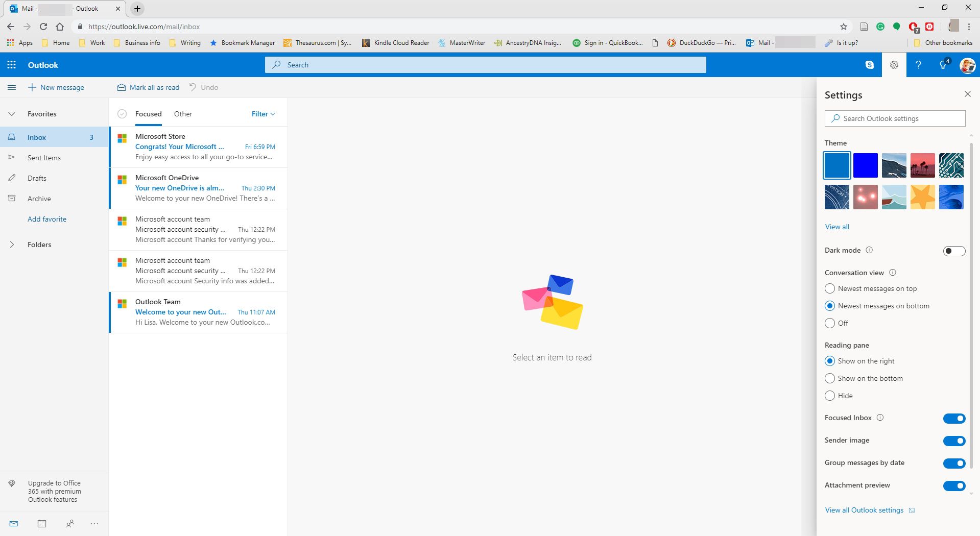The height and width of the screenshot is (536, 980).
Task: Choose the bright royal blue theme swatch
Action: pos(865,165)
